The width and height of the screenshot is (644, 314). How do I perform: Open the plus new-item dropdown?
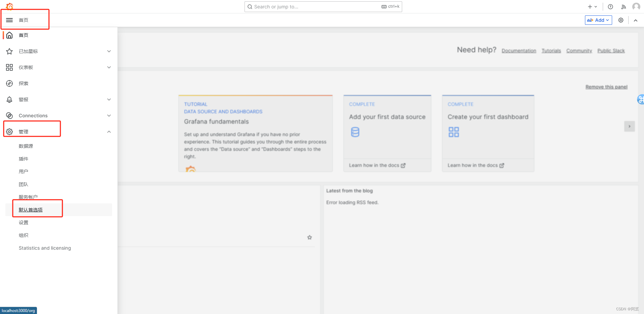592,7
